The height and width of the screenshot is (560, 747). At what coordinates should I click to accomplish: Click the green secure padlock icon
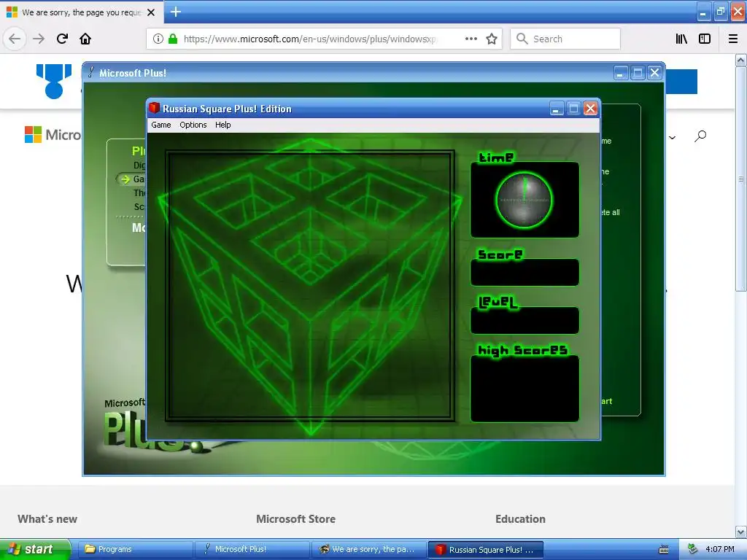[x=173, y=39]
